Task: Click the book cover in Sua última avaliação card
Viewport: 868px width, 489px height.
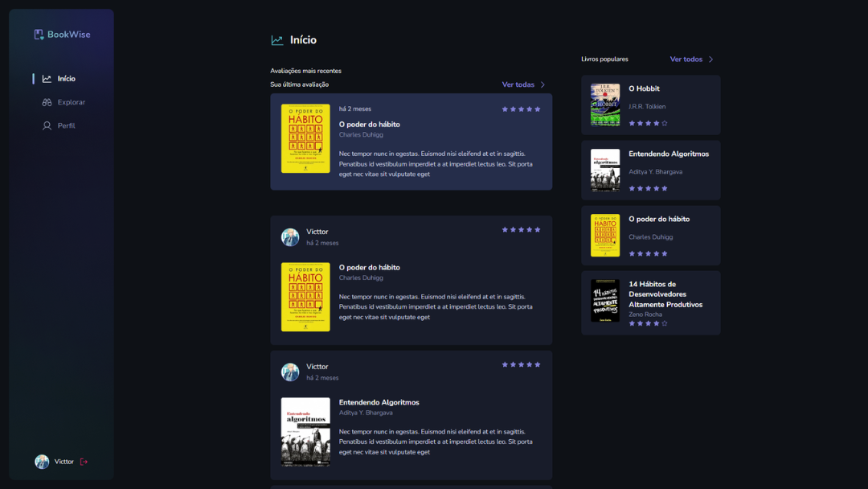Action: coord(305,138)
